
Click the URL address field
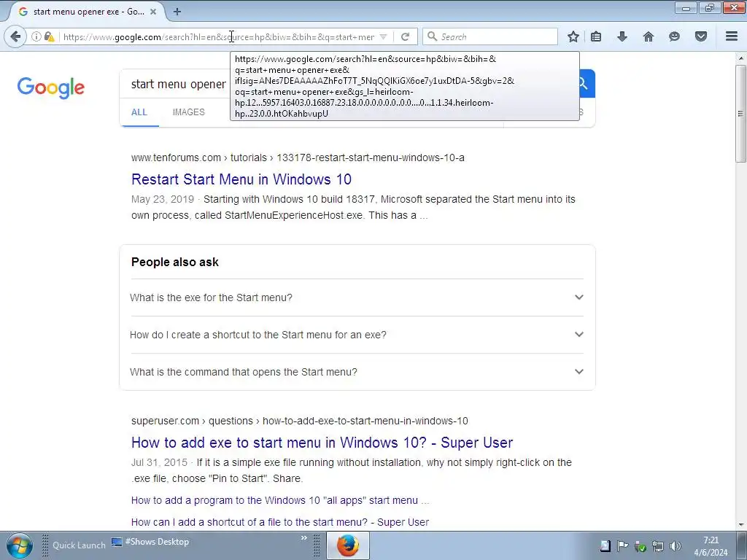coord(219,36)
